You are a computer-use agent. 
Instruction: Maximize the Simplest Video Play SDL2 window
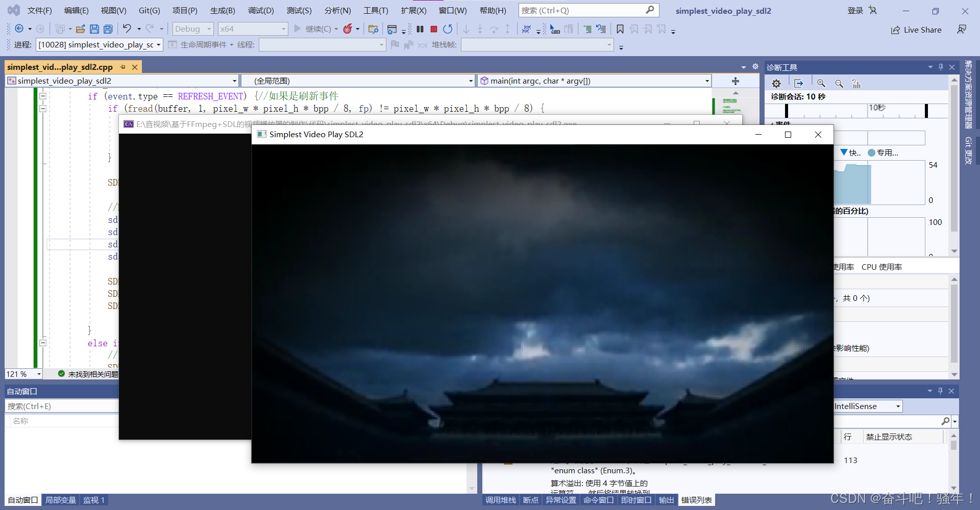pyautogui.click(x=788, y=135)
